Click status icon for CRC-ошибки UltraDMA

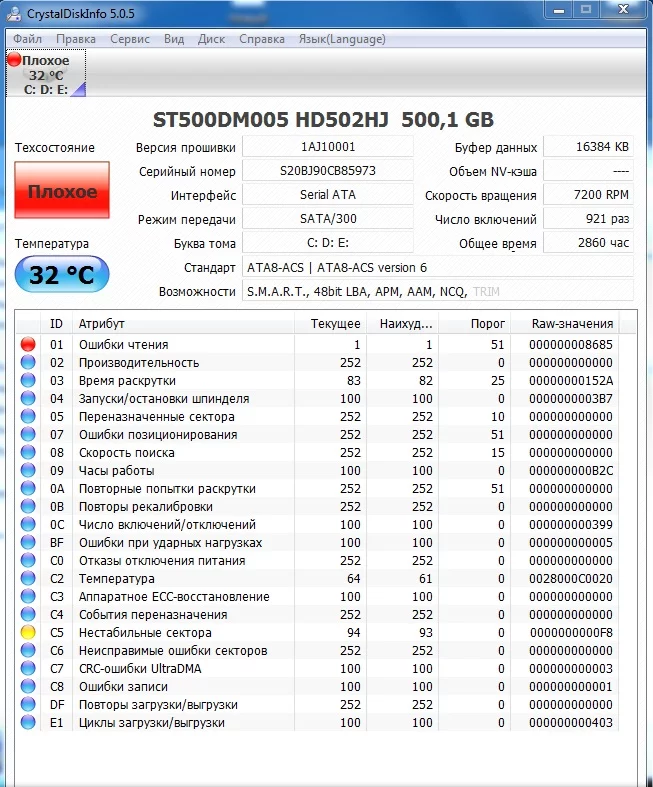tap(28, 669)
